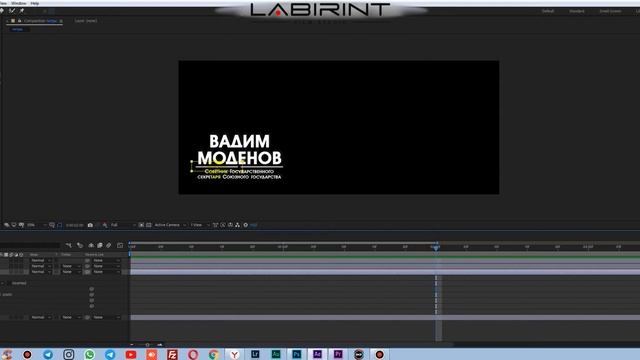
Task: Switch to the Layer (none) tab
Action: (x=86, y=20)
